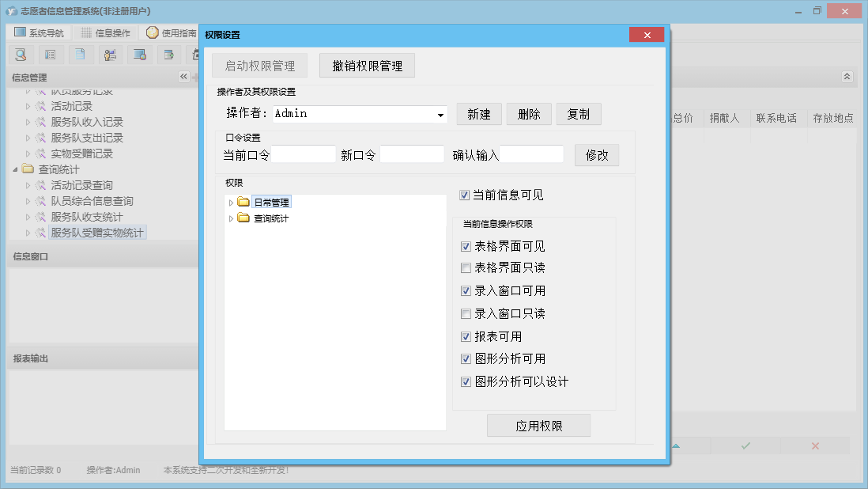The width and height of the screenshot is (868, 489).
Task: Click the double up-arrow collapse icon at right
Action: click(847, 77)
